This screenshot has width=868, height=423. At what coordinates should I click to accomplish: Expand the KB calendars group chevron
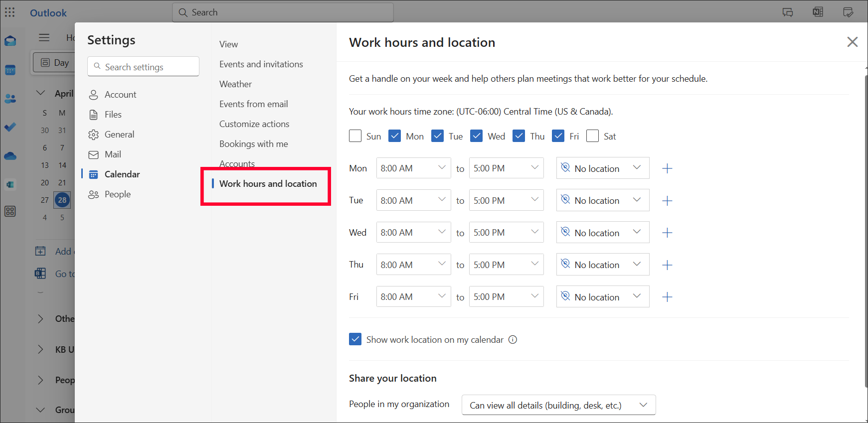coord(41,350)
